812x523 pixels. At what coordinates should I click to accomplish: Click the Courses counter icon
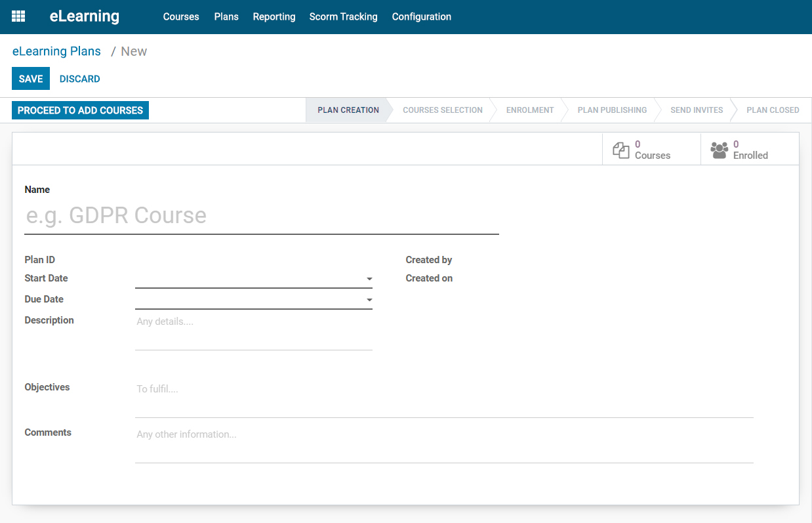tap(621, 150)
